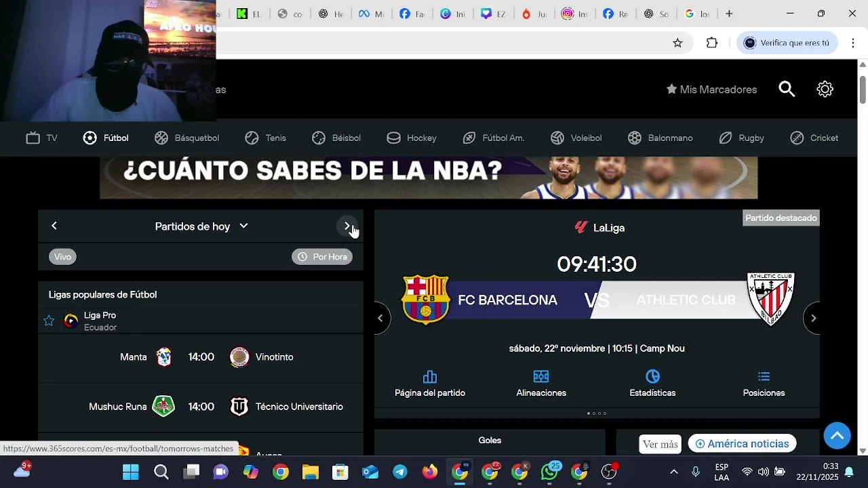Bookmark page with star icon
Viewport: 868px width, 488px height.
[677, 43]
